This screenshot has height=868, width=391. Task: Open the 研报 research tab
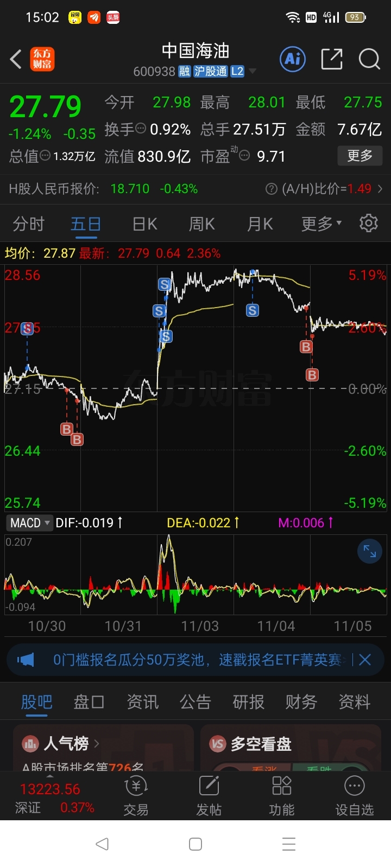[x=248, y=702]
